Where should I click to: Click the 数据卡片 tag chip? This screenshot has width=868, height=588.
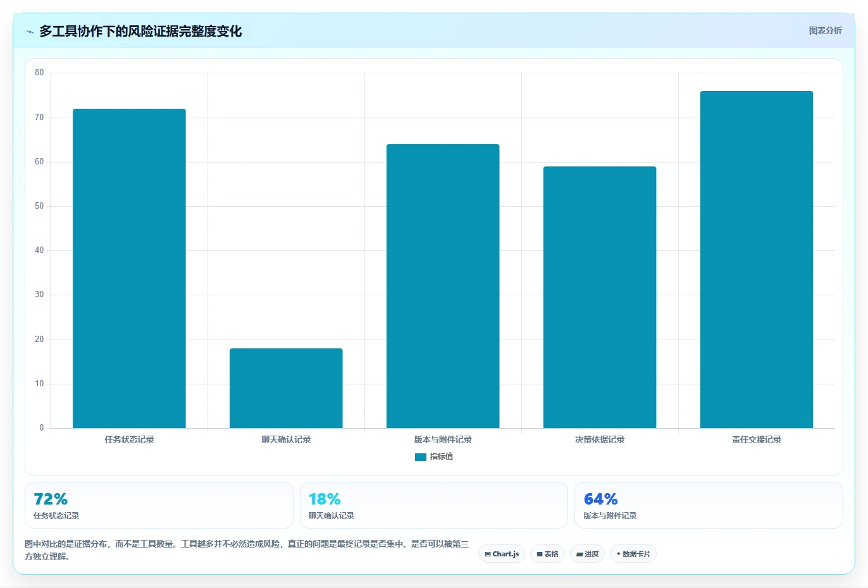click(633, 554)
